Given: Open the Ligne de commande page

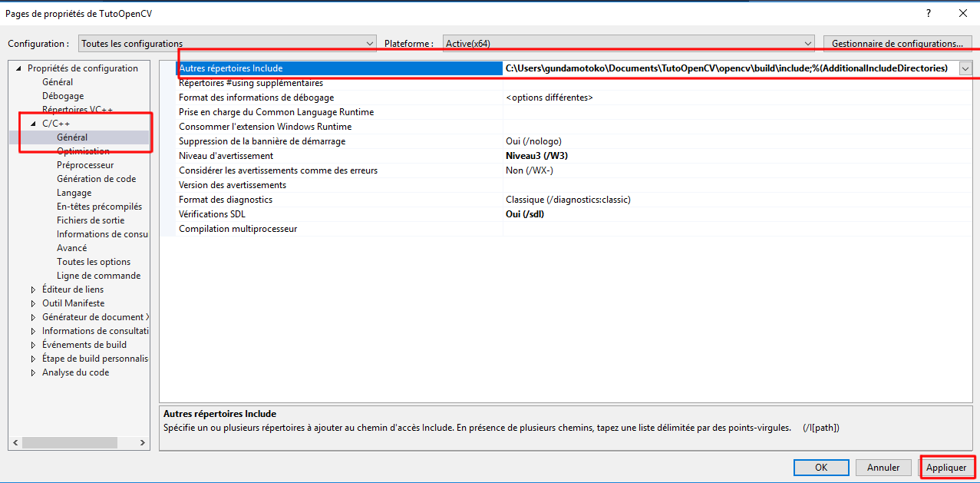Looking at the screenshot, I should pos(98,276).
